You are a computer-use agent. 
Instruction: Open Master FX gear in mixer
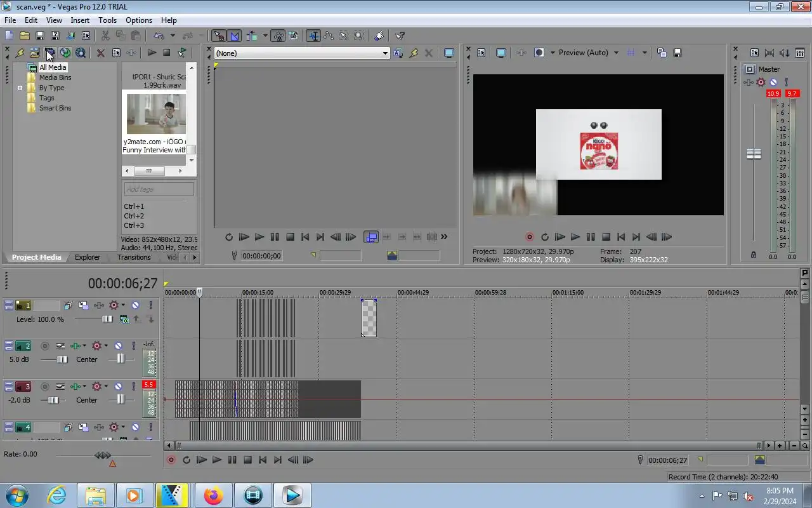[761, 82]
